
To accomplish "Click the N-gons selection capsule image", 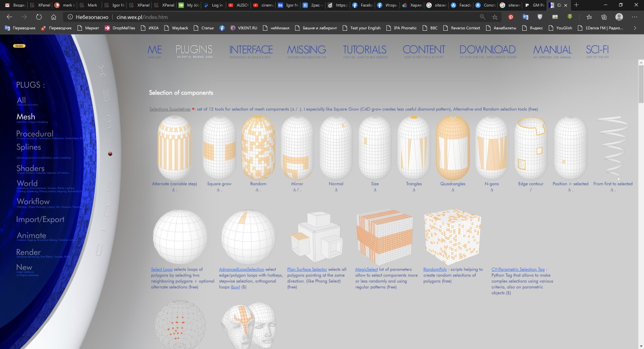I will click(492, 148).
